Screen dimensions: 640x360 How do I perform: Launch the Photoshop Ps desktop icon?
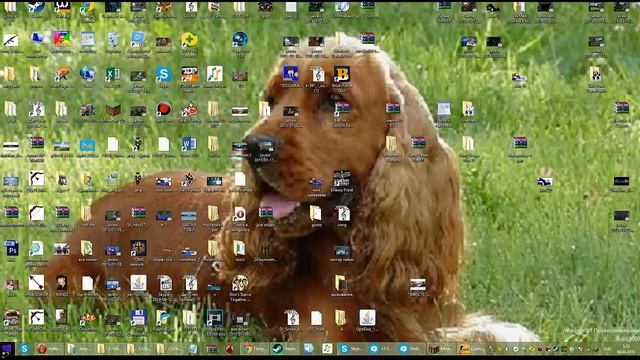pos(11,248)
